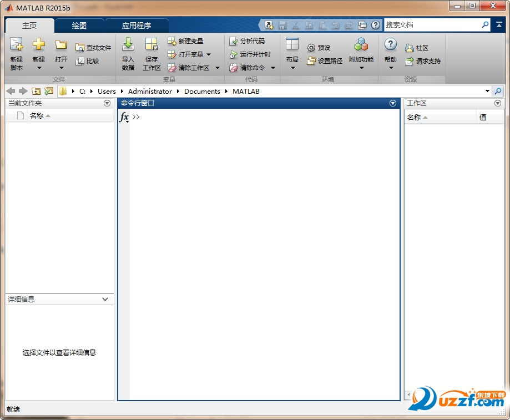
Task: Click the quick access Copy icon
Action: [309, 25]
